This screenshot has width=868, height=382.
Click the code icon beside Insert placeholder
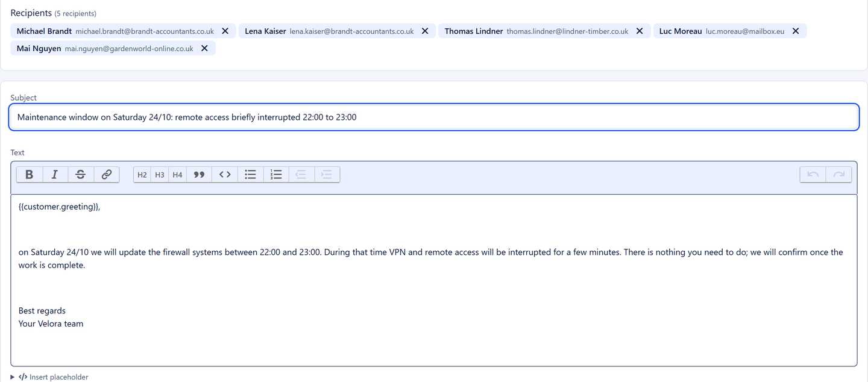click(x=23, y=377)
